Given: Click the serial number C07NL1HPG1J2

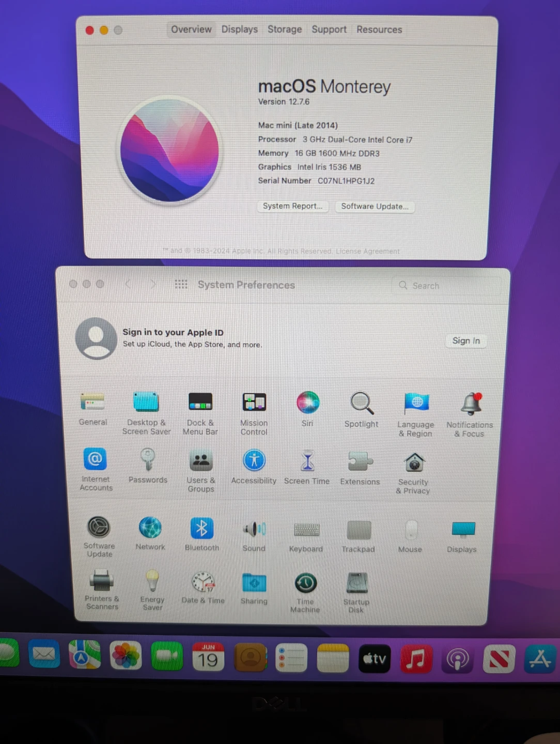Looking at the screenshot, I should click(x=346, y=181).
